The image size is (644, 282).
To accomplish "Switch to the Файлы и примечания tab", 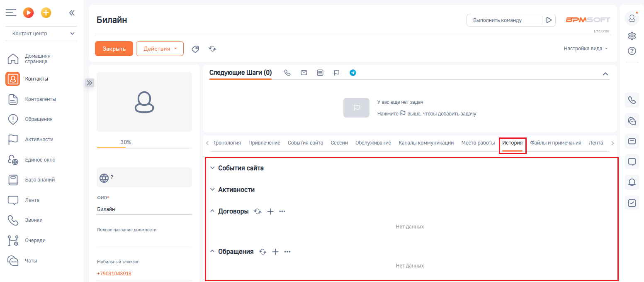I will click(x=556, y=143).
